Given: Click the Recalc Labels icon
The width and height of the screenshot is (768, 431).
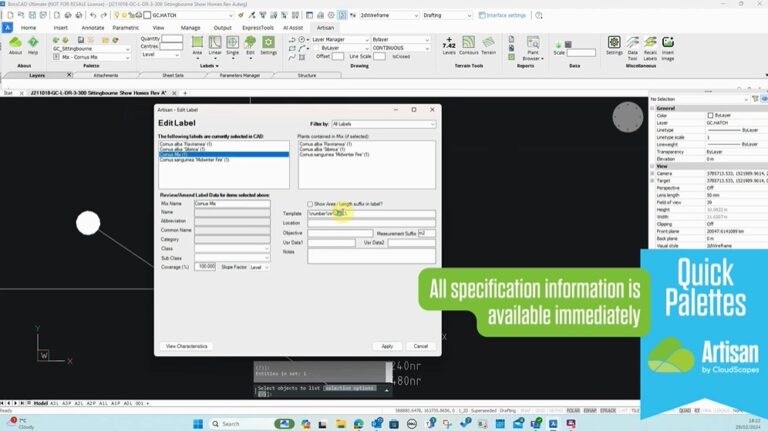Looking at the screenshot, I should pyautogui.click(x=652, y=46).
